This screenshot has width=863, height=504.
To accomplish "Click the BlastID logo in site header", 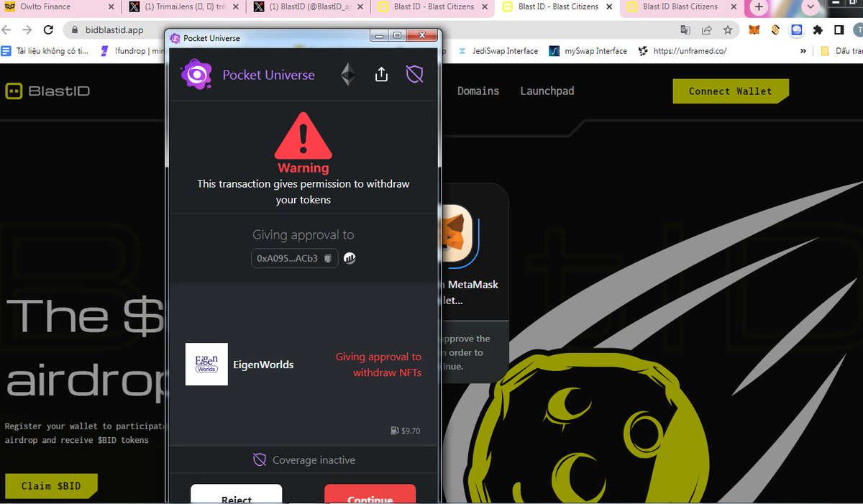I will click(x=47, y=91).
